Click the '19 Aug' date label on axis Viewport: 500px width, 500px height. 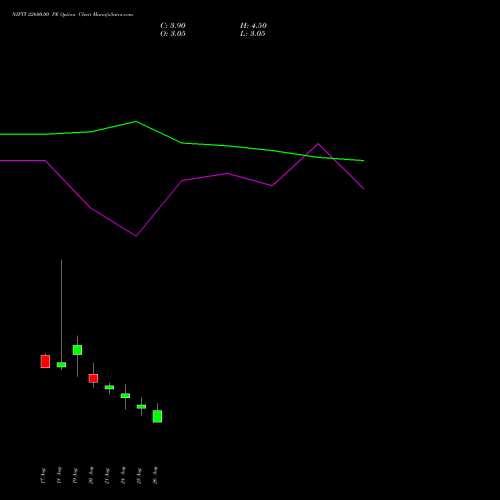pos(75,476)
